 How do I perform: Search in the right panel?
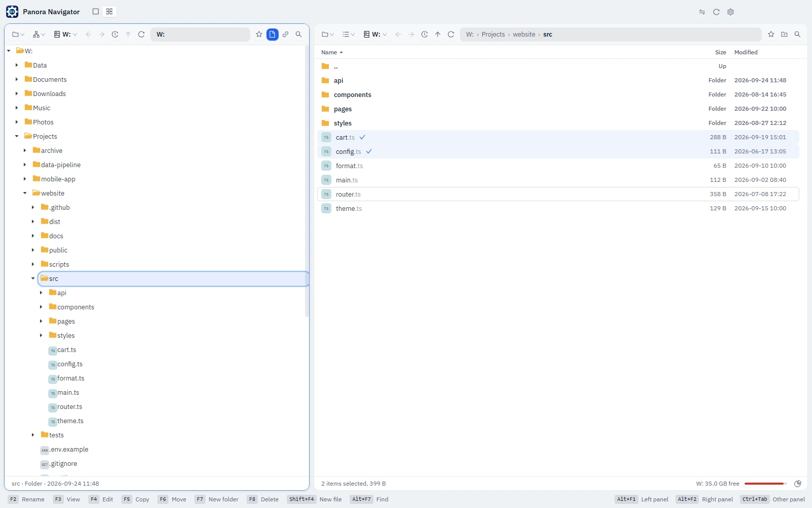tap(797, 35)
